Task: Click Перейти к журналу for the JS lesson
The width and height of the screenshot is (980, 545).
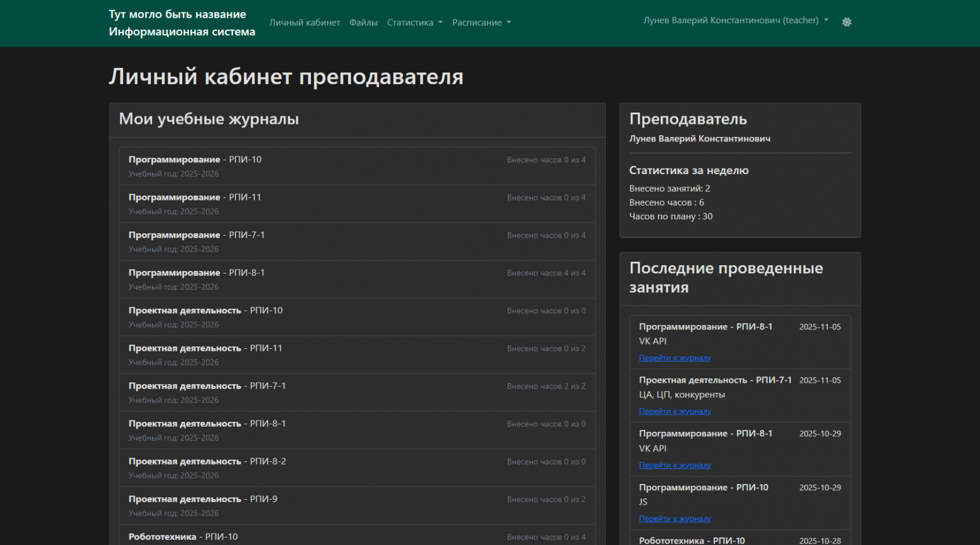Action: [675, 518]
